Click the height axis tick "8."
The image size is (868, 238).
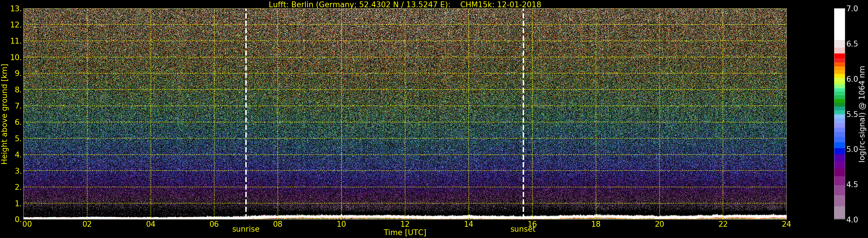coord(18,90)
